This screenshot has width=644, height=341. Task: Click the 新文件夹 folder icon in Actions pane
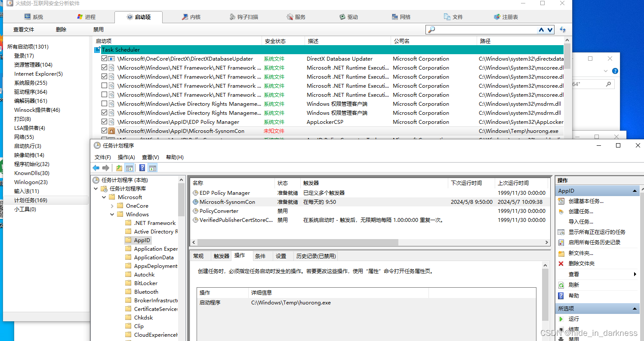561,253
